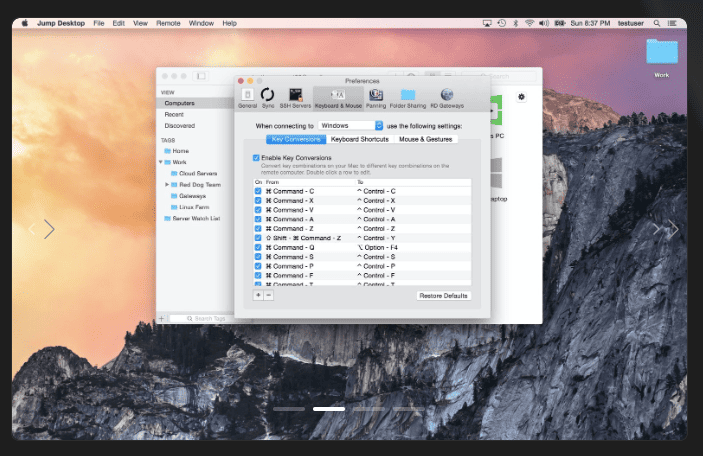Toggle the Shift - Command - Z conversion checkbox

tap(258, 238)
